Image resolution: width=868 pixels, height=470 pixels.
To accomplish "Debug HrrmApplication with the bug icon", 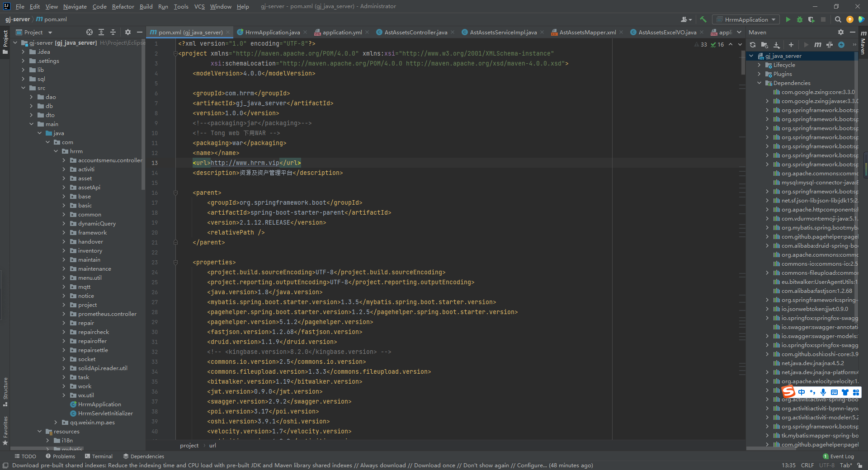I will tap(800, 19).
